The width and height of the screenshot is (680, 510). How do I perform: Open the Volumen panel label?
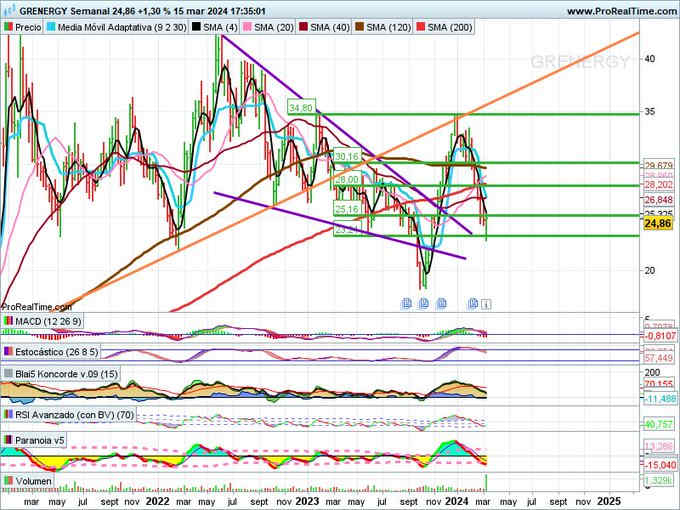[33, 481]
